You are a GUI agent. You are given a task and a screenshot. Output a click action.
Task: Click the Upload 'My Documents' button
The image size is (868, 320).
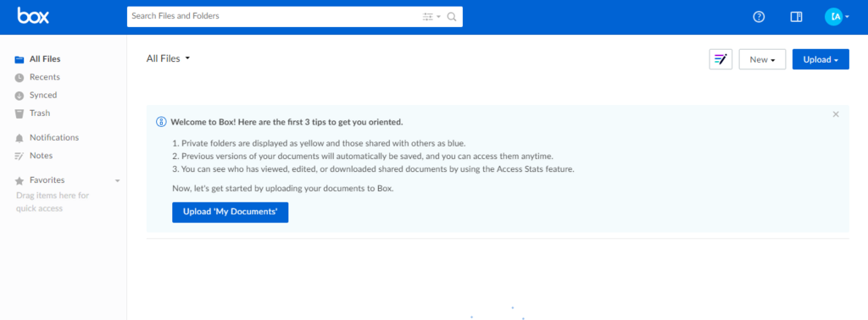pos(231,212)
